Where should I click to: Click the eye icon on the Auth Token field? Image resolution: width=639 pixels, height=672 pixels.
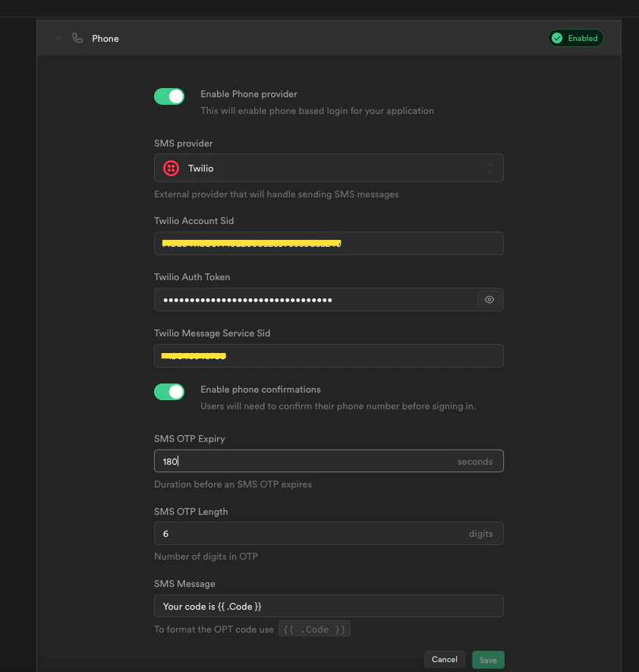[489, 299]
